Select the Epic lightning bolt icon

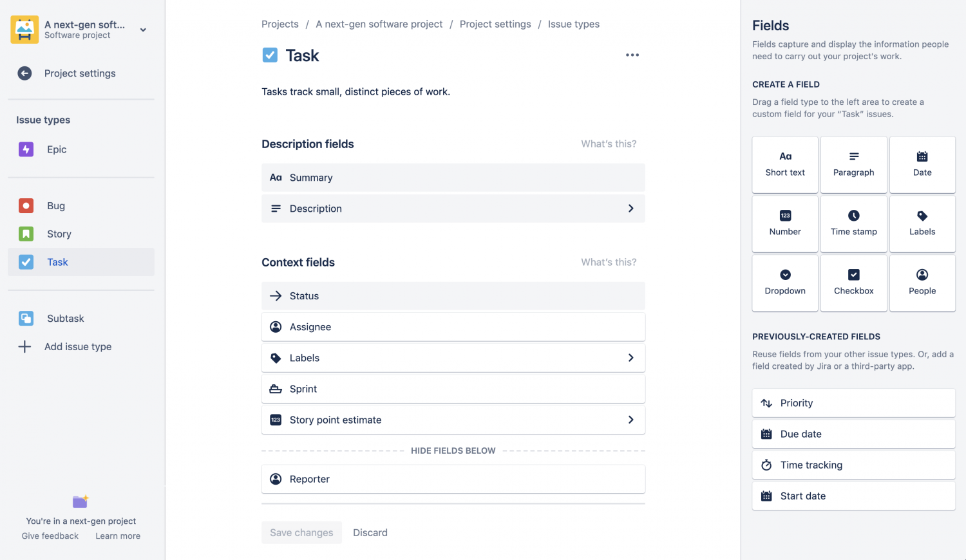click(x=26, y=149)
